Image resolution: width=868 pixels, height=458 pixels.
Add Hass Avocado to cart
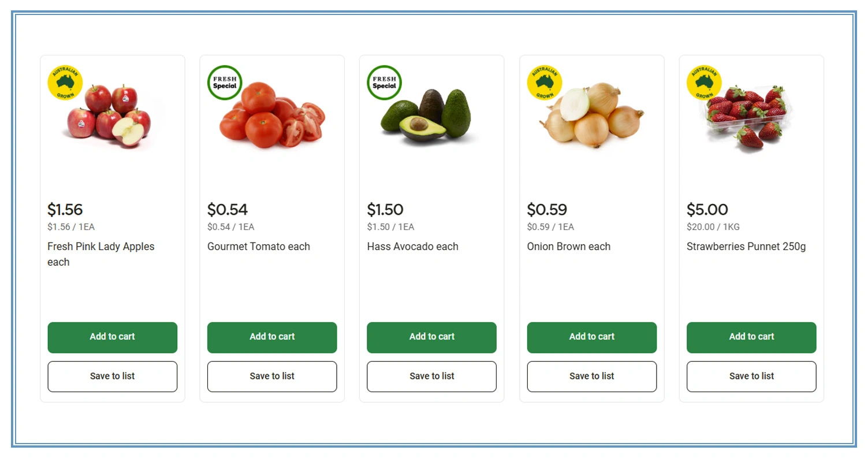(431, 337)
